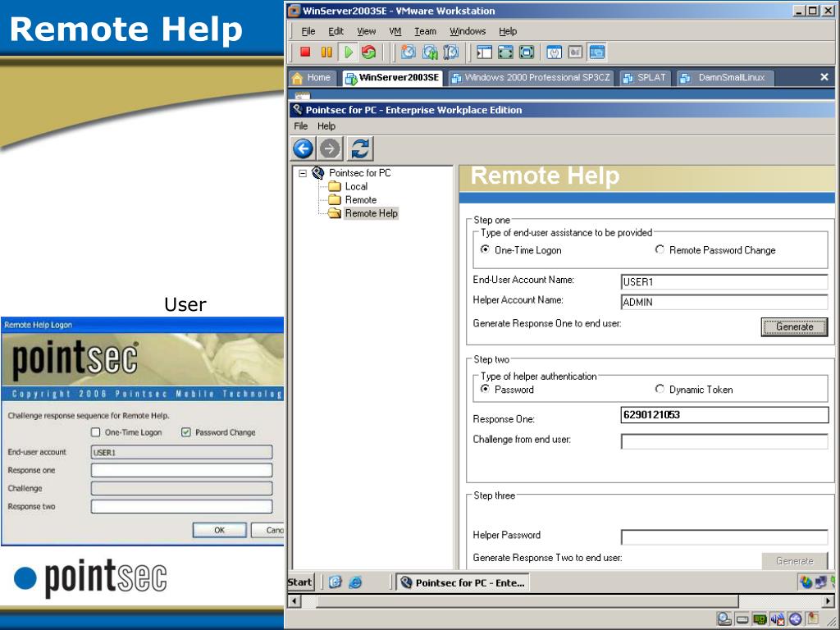The width and height of the screenshot is (840, 630).
Task: Switch to Windows 2000 Professional SP3CZ tab
Action: (531, 78)
